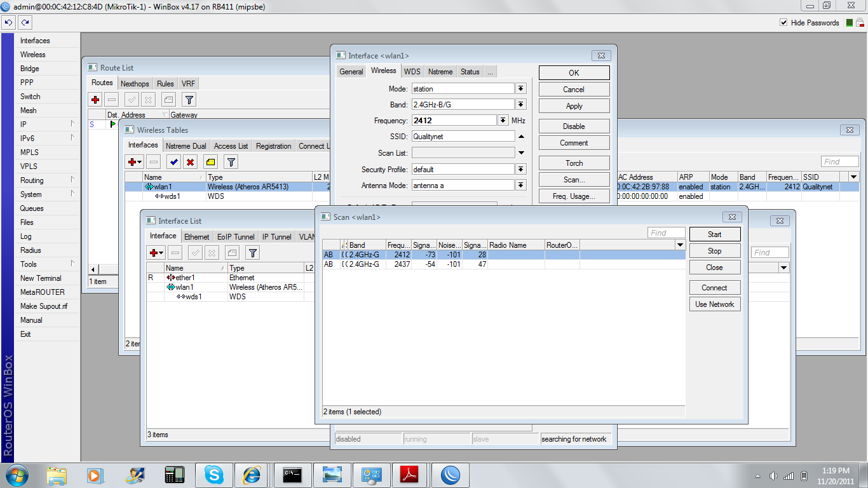Open the filter funnel in Interface List
This screenshot has height=488, width=868.
252,252
